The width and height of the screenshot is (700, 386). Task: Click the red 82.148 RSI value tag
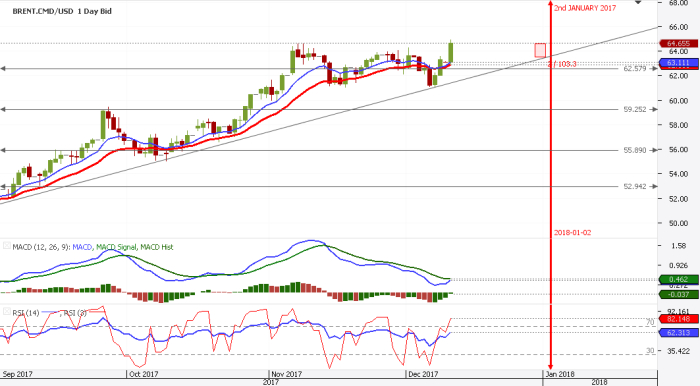(x=679, y=319)
